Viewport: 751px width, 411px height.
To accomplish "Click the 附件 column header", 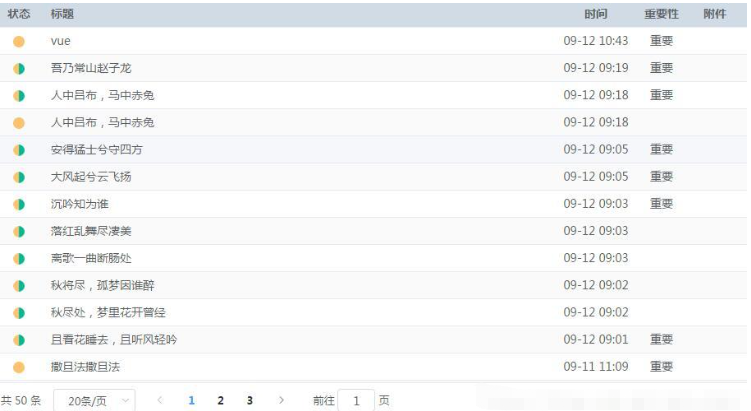I will [715, 14].
